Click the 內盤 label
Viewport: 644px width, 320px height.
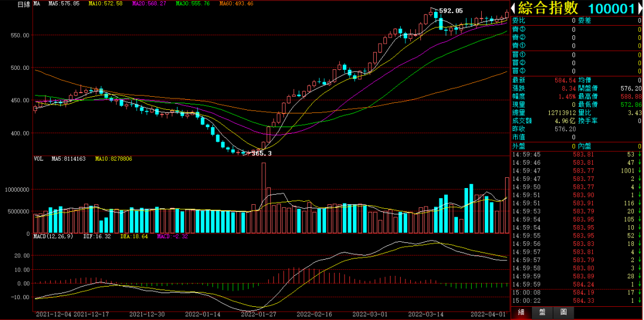(584, 146)
